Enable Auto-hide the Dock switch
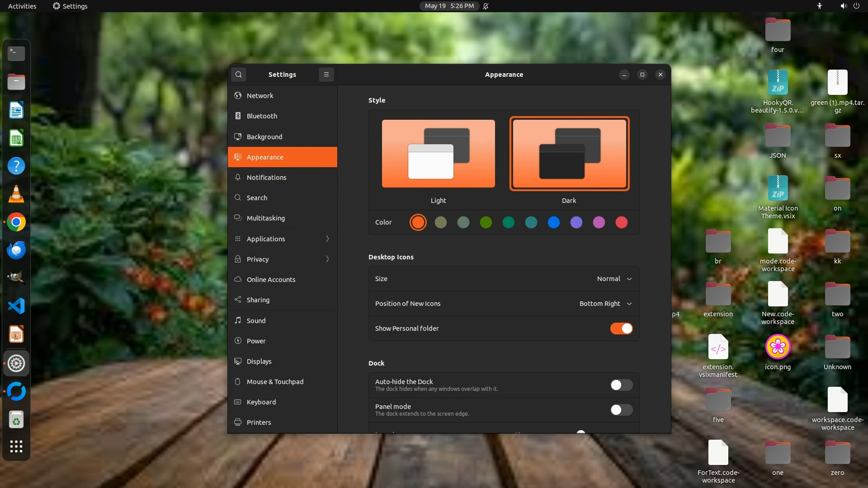 [621, 385]
